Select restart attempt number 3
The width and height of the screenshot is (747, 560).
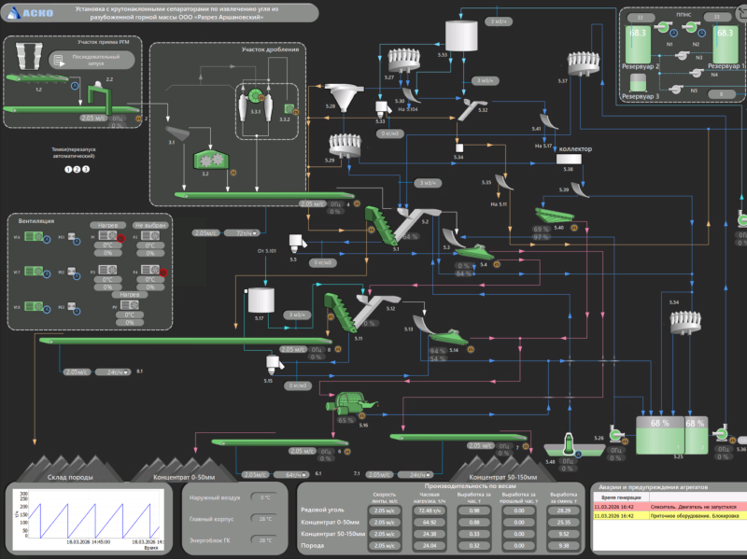click(87, 169)
